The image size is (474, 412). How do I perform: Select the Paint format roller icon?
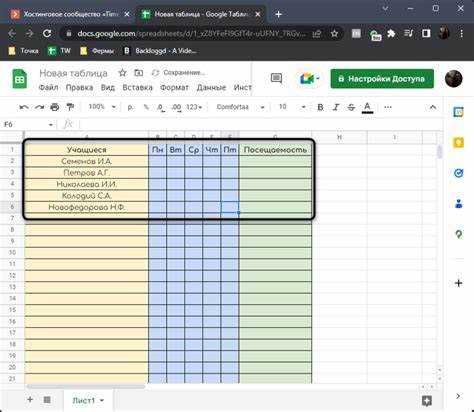coord(70,107)
